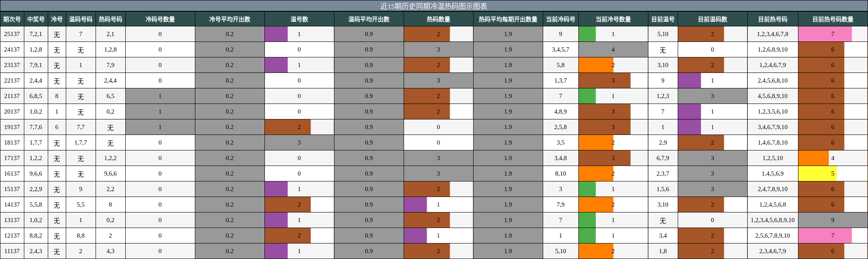Viewport: 868px width, 259px height.
Task: Click the title 近15期历史同期冷温热码图示图表
Action: (x=434, y=6)
